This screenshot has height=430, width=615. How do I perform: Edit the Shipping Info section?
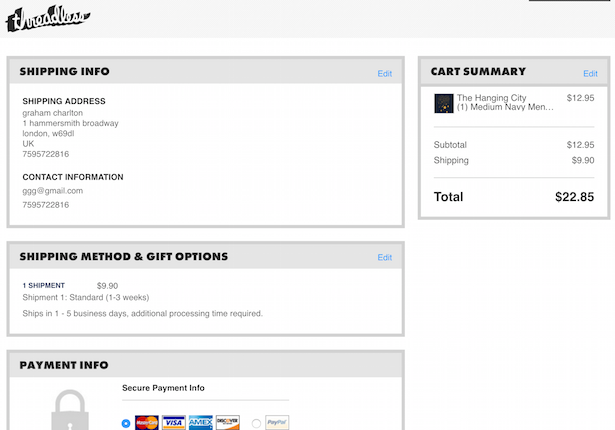(x=385, y=73)
